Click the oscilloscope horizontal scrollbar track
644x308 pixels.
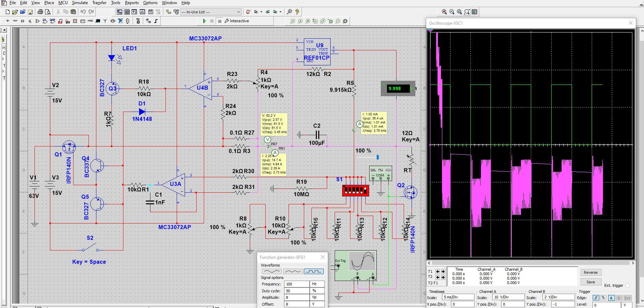pyautogui.click(x=530, y=263)
